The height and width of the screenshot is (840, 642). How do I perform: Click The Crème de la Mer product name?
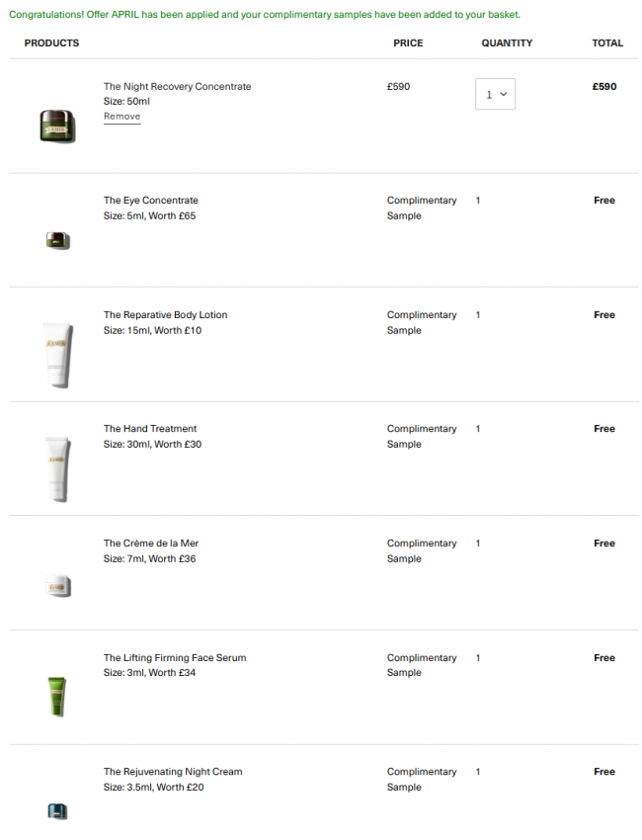[x=151, y=544]
